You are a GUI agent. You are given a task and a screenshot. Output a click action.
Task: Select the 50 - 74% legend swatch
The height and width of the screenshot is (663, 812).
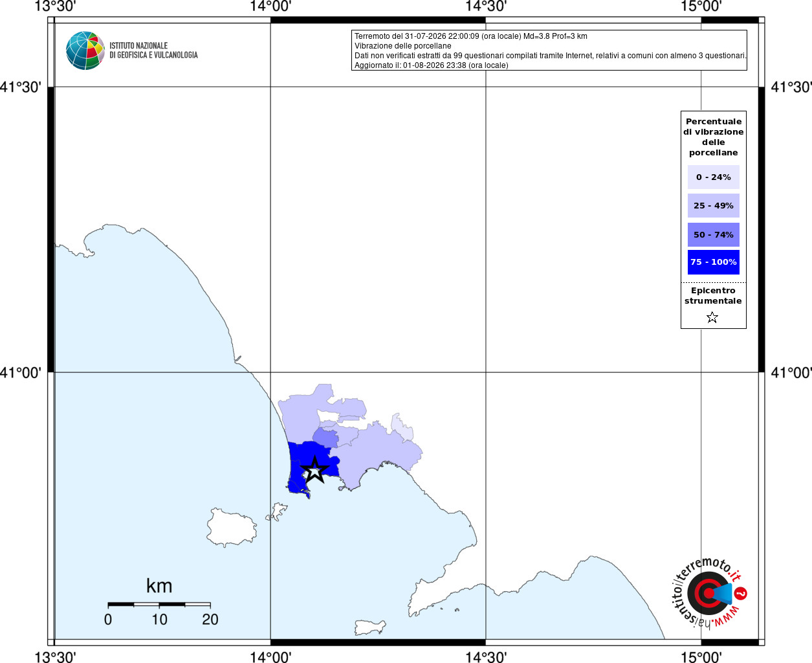pyautogui.click(x=713, y=234)
